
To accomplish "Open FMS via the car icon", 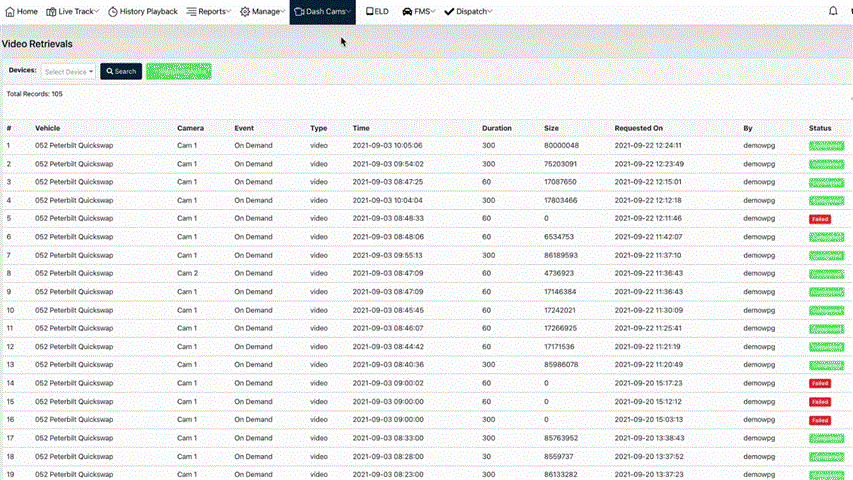I will (x=407, y=11).
